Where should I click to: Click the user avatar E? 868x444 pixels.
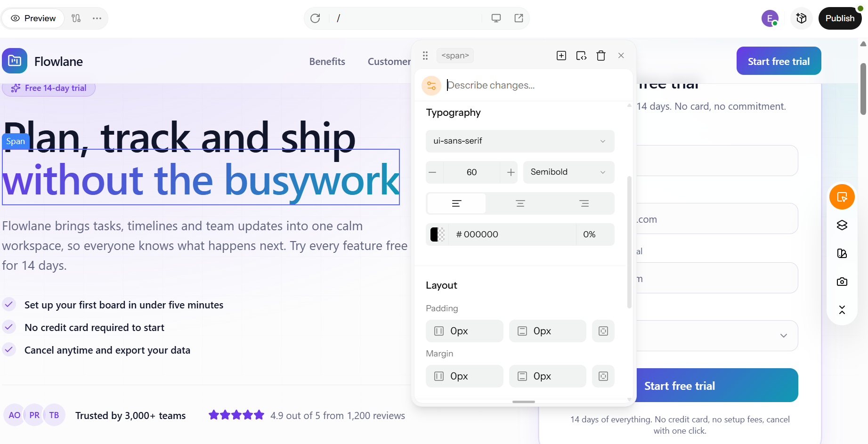pyautogui.click(x=770, y=18)
